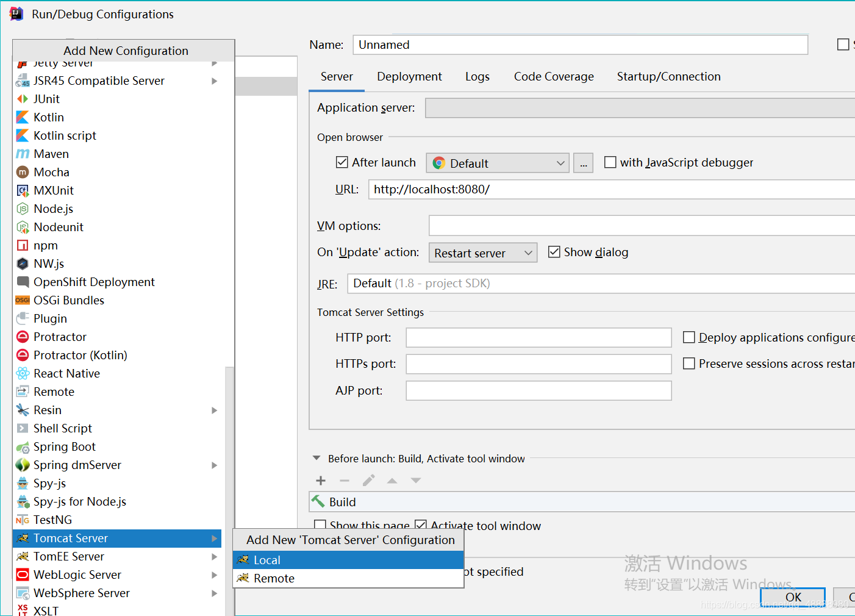Expand Resin submenu arrow

215,410
